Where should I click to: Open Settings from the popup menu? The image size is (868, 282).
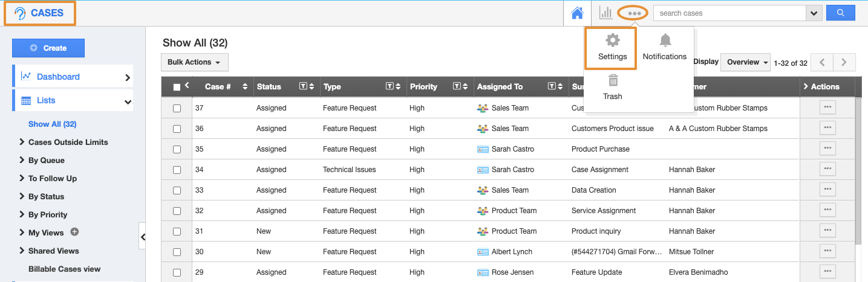612,48
